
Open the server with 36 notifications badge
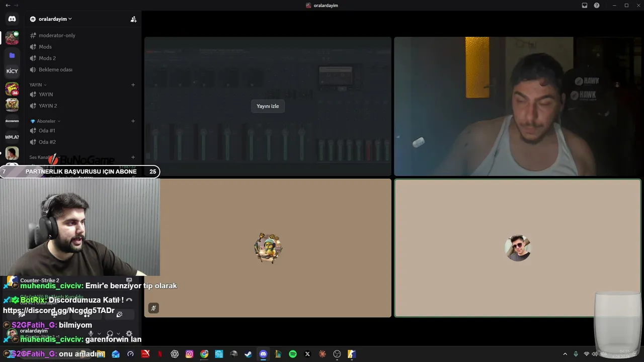[x=12, y=88]
